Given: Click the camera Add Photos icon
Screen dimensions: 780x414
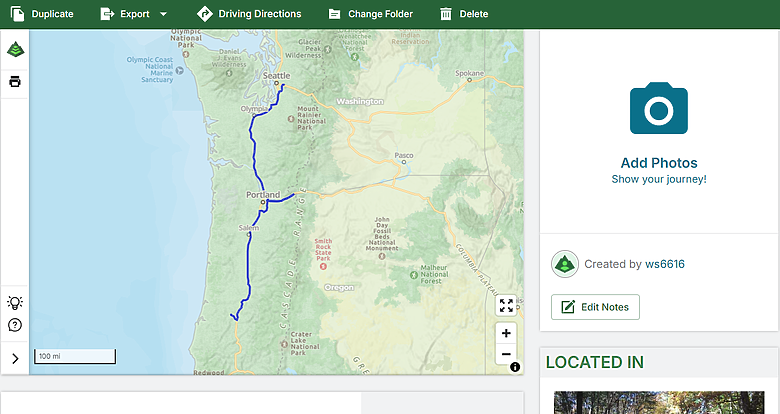Looking at the screenshot, I should coord(659,108).
